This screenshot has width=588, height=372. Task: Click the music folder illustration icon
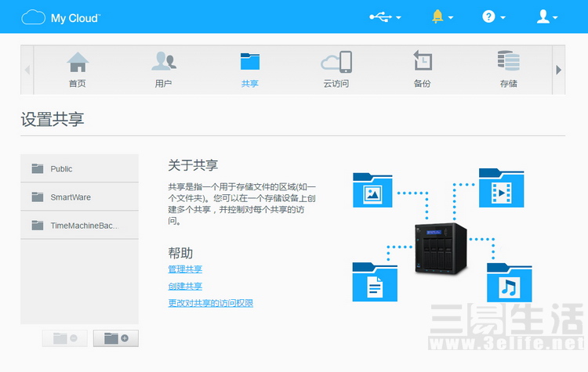[x=510, y=283]
